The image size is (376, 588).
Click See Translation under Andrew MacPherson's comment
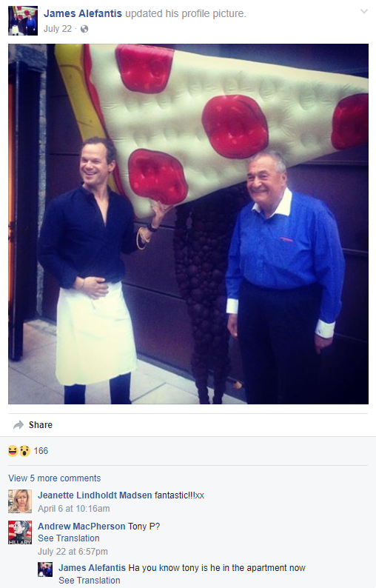pyautogui.click(x=69, y=538)
